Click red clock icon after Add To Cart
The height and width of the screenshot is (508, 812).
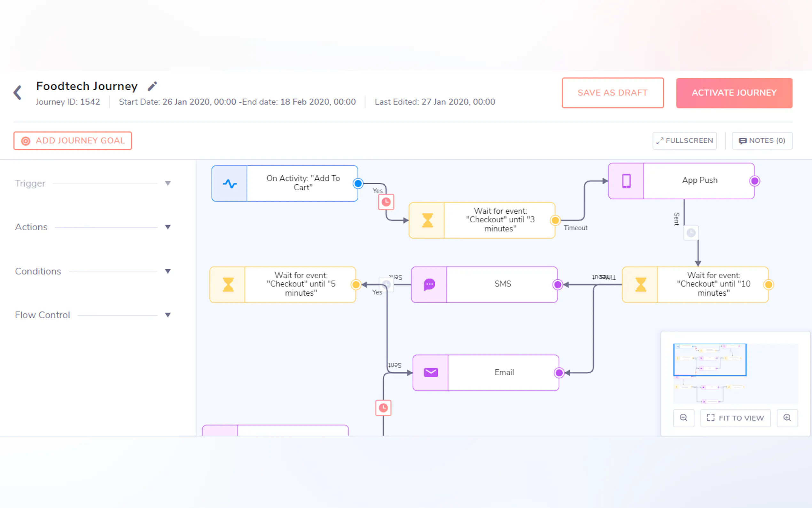coord(386,202)
